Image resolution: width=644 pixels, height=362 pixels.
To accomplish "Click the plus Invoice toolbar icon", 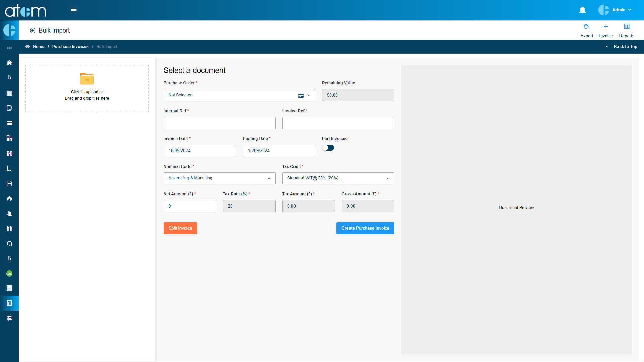I will pos(606,31).
